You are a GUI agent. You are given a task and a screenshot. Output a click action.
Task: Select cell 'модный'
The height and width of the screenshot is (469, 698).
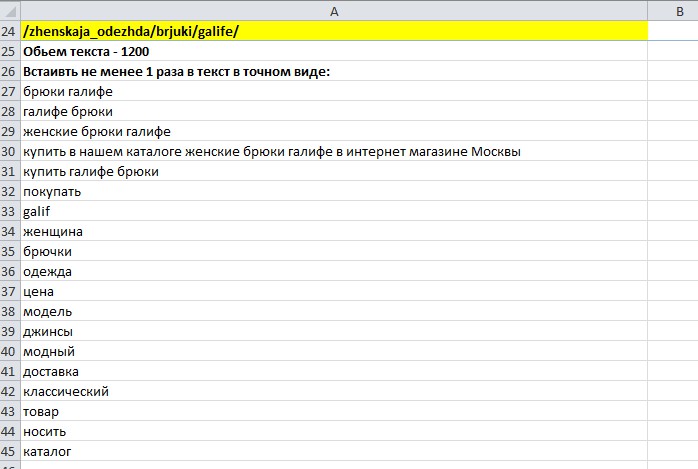point(334,352)
